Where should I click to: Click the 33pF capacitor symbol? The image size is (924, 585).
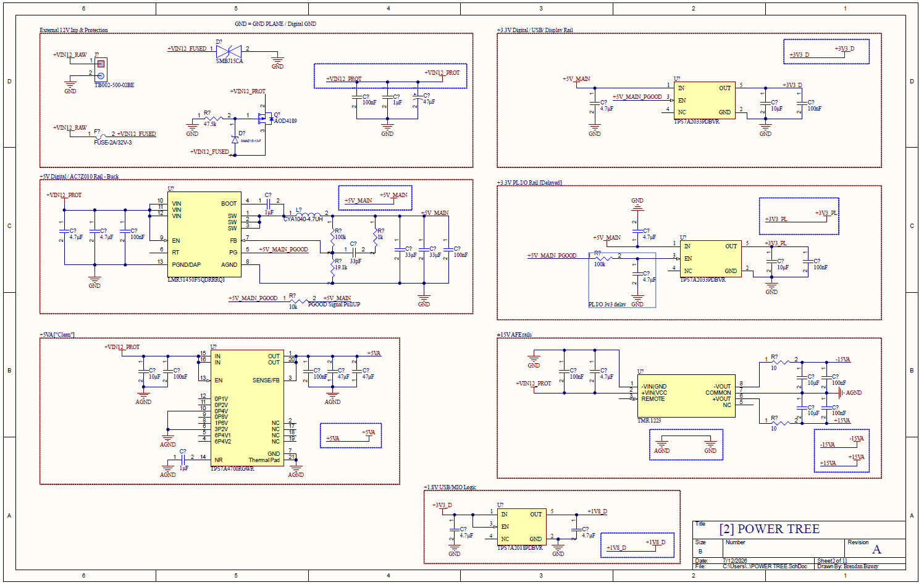354,252
